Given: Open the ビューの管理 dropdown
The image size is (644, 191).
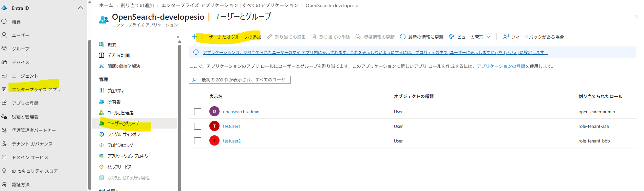Looking at the screenshot, I should coord(470,37).
